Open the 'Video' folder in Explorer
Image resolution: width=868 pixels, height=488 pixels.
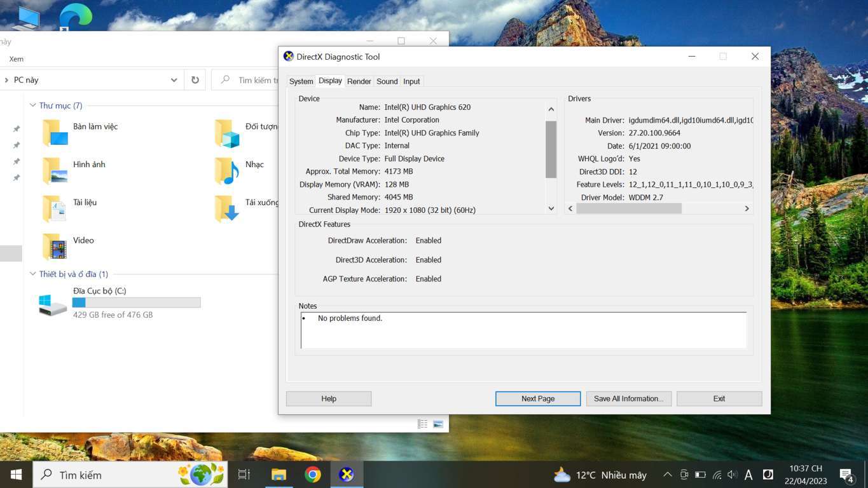pos(69,247)
